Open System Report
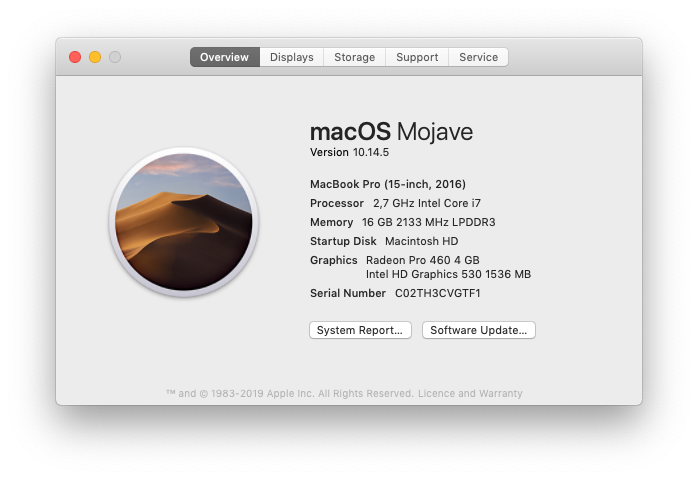698x479 pixels. coord(360,330)
